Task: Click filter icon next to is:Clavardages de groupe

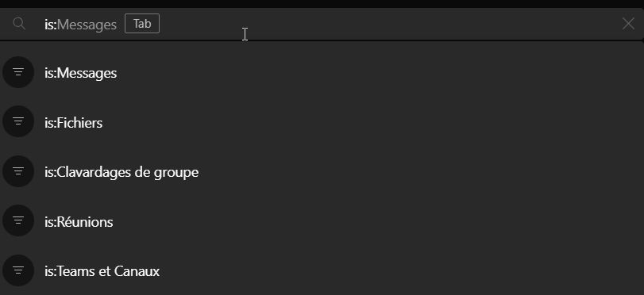Action: pyautogui.click(x=18, y=171)
